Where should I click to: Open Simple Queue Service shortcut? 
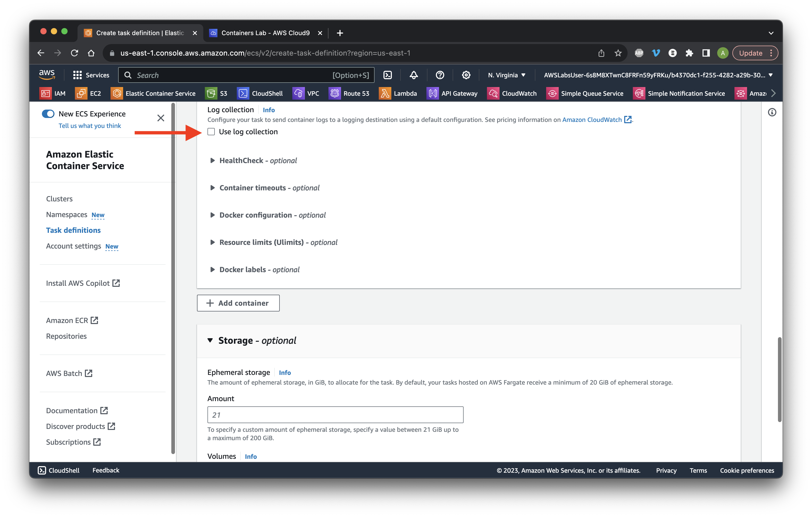pos(585,94)
